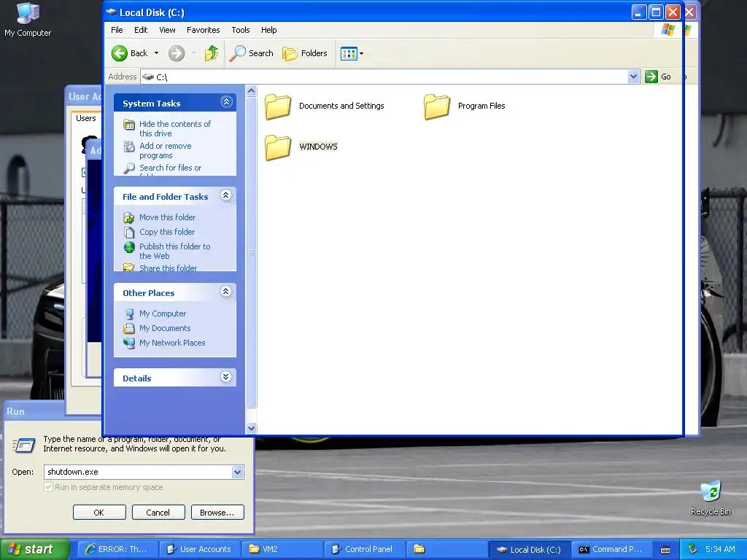Image resolution: width=747 pixels, height=560 pixels.
Task: Click the Copy this folder icon
Action: coord(129,232)
